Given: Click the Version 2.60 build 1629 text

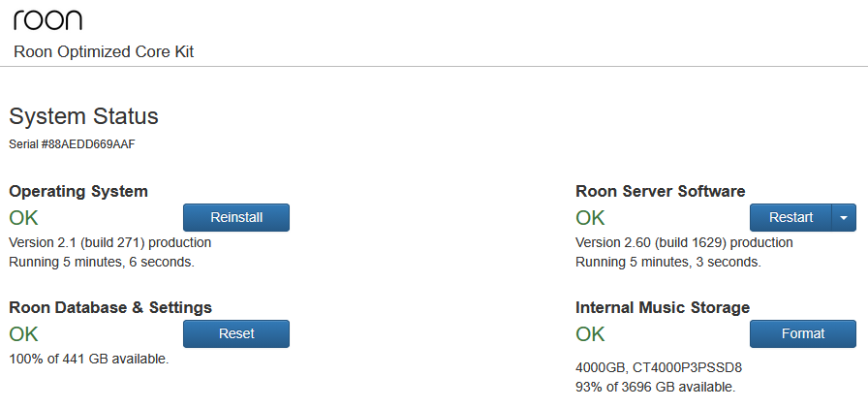Looking at the screenshot, I should pos(684,242).
